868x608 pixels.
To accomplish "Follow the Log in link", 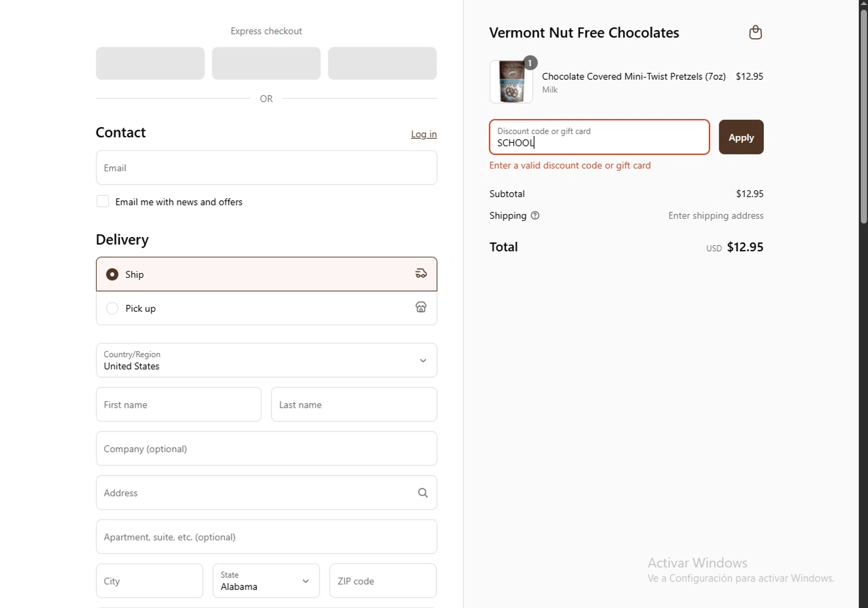I will (x=424, y=134).
